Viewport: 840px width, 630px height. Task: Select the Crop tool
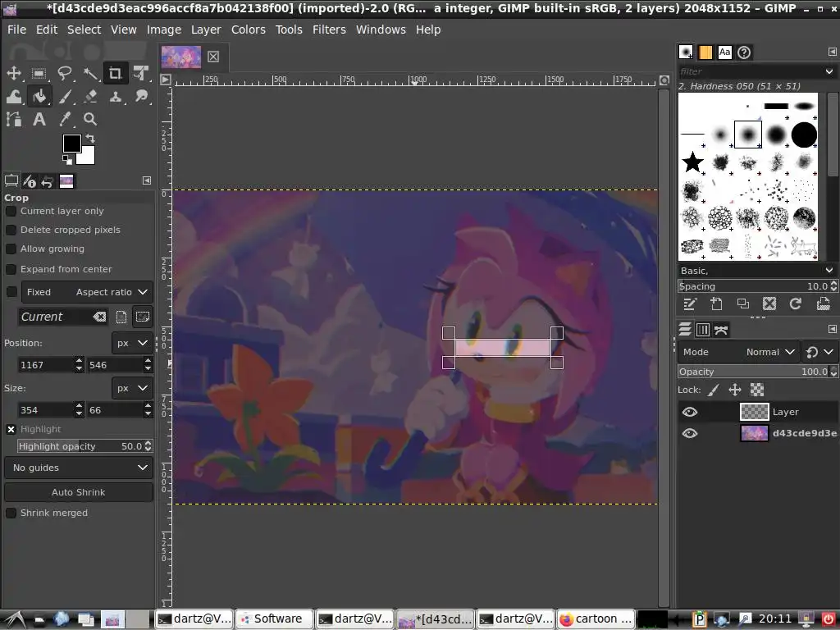click(x=116, y=73)
